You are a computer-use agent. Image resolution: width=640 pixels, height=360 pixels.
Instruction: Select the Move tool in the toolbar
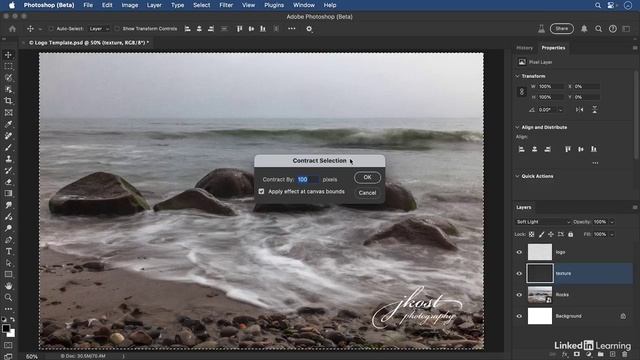[x=8, y=55]
